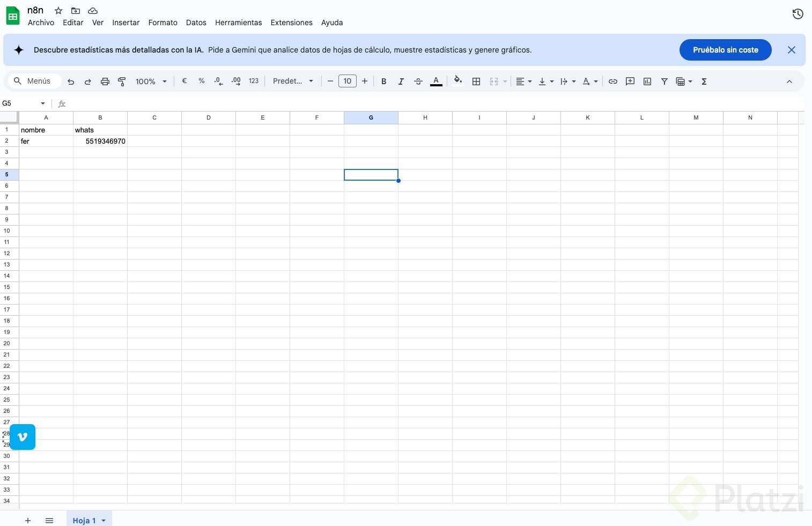Click the move to folder icon
The width and height of the screenshot is (812, 526).
pos(76,11)
